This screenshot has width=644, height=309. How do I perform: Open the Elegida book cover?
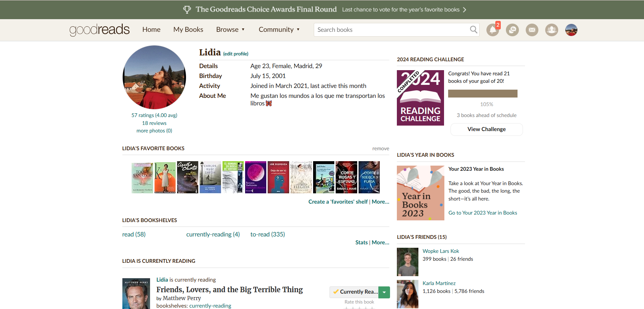click(x=301, y=177)
